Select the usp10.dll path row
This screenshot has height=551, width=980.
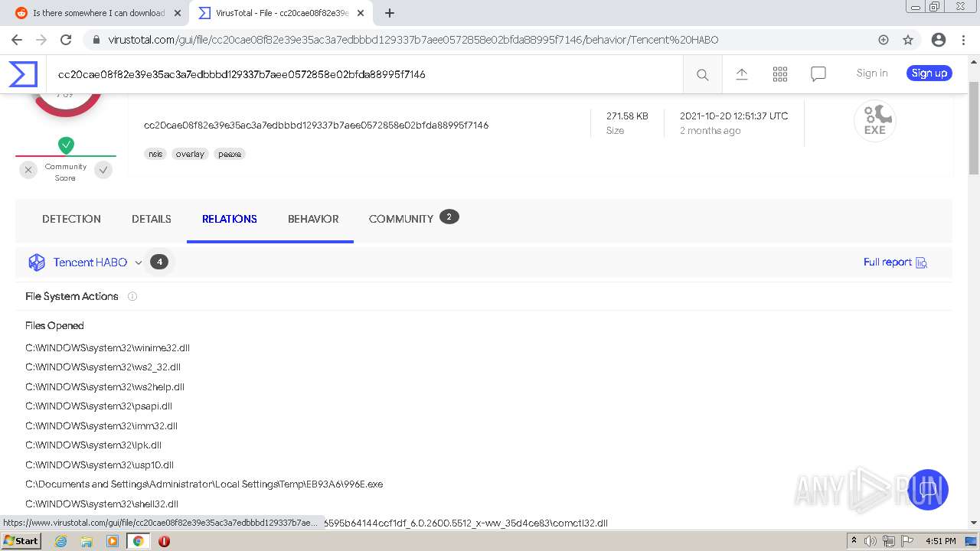(x=100, y=465)
